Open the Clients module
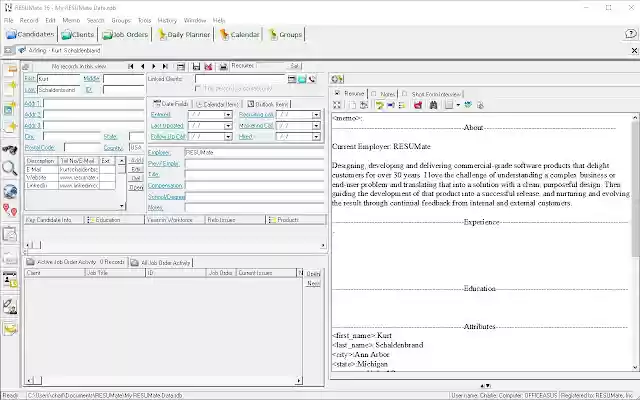Viewport: 640px width, 400px height. pos(78,35)
